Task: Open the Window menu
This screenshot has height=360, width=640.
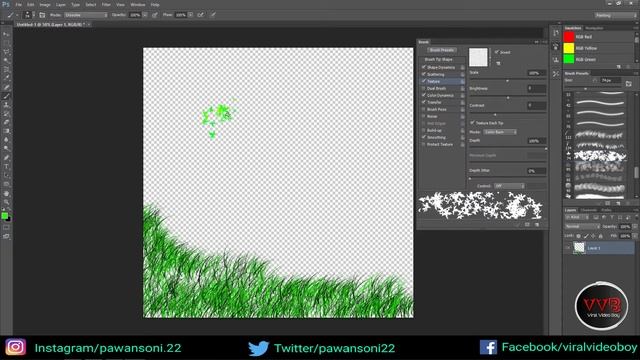Action: click(x=138, y=4)
